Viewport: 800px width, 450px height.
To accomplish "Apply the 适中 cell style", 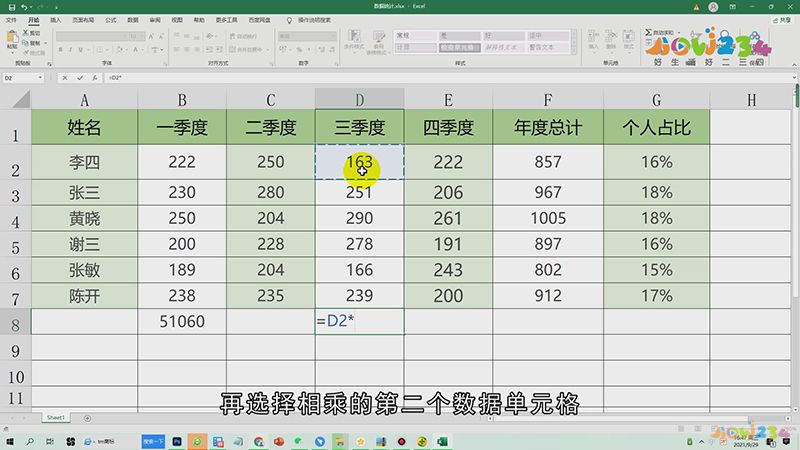I will [x=548, y=36].
